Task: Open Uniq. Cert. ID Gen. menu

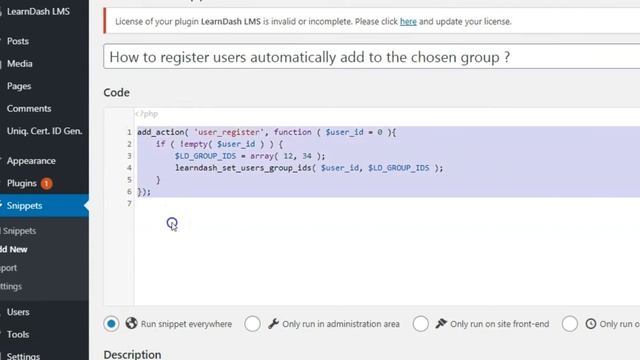Action: [x=44, y=131]
